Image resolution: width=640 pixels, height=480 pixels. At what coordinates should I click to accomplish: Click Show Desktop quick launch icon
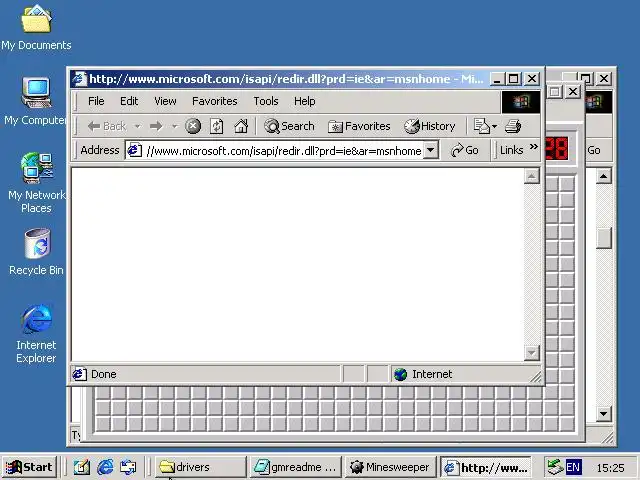[x=81, y=467]
